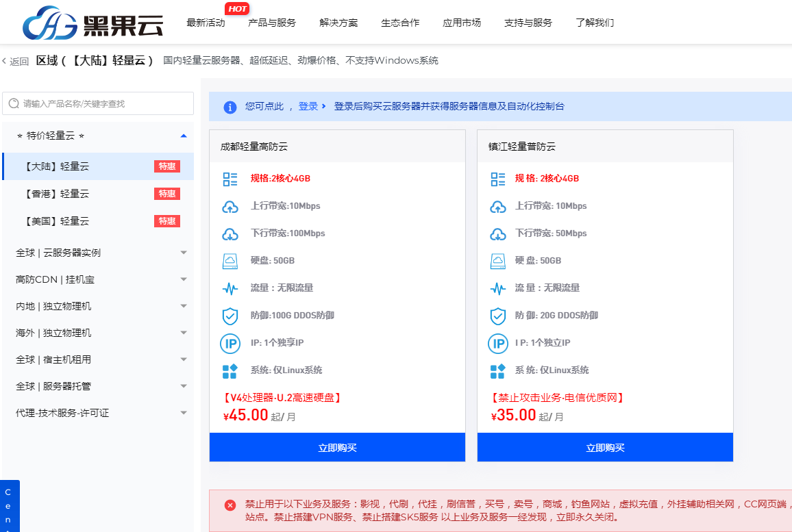Image resolution: width=792 pixels, height=532 pixels.
Task: Click the search magnifier icon in the sidebar
Action: tap(14, 103)
